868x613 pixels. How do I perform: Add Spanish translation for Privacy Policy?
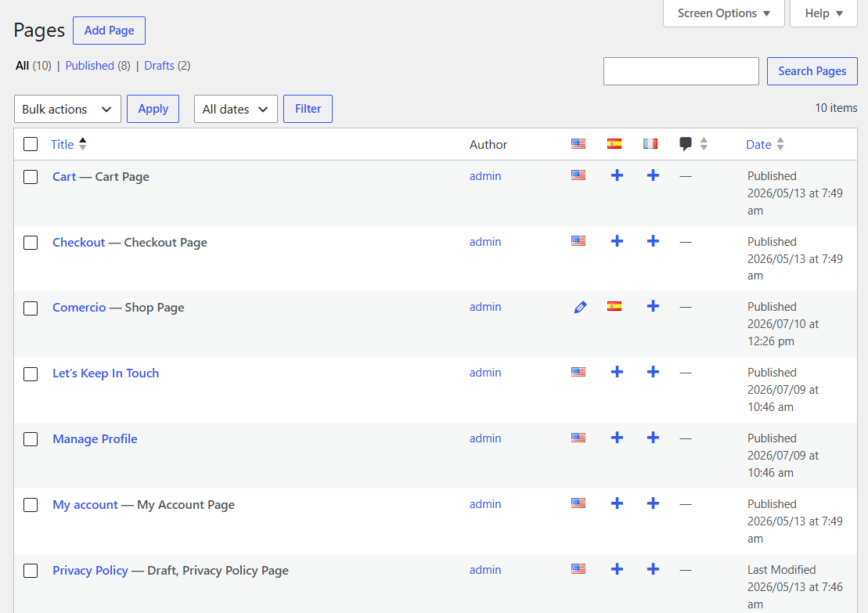[617, 568]
